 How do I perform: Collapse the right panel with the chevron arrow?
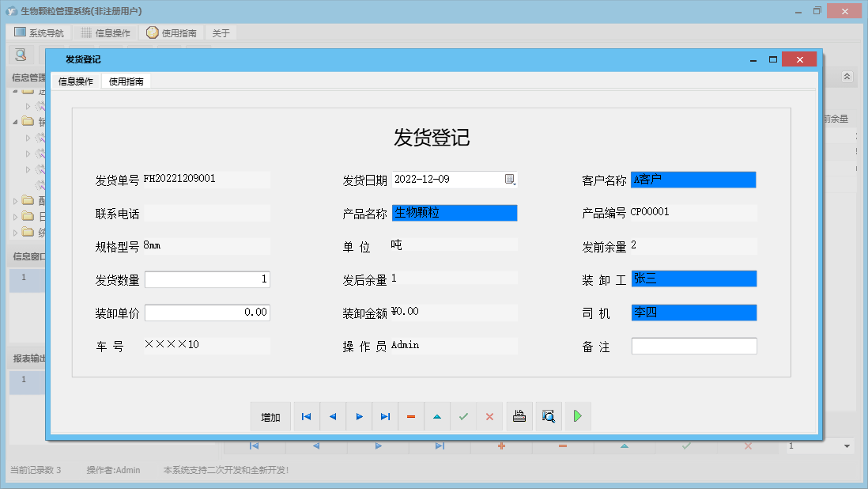click(847, 77)
